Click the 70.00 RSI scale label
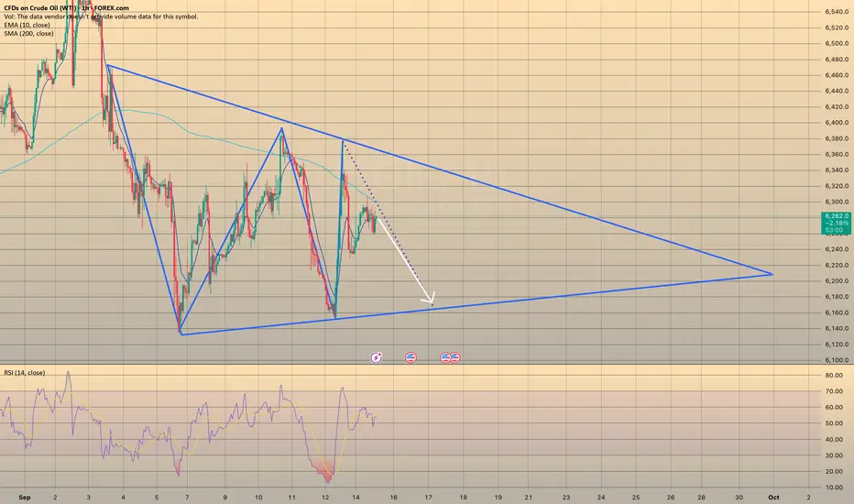This screenshot has width=854, height=504. (x=834, y=391)
